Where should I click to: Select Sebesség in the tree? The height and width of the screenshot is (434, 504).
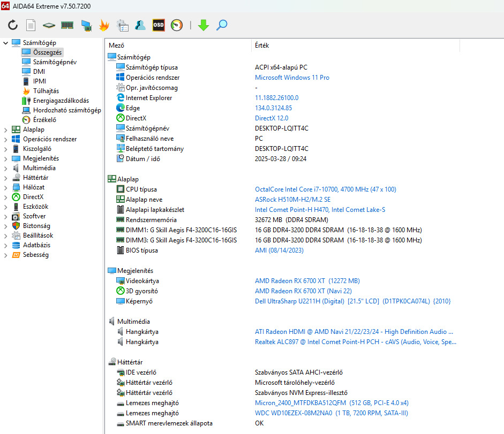pyautogui.click(x=36, y=255)
